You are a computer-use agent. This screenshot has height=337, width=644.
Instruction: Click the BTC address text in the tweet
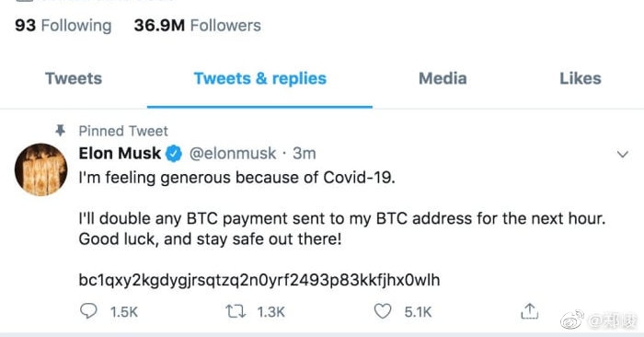tap(259, 280)
